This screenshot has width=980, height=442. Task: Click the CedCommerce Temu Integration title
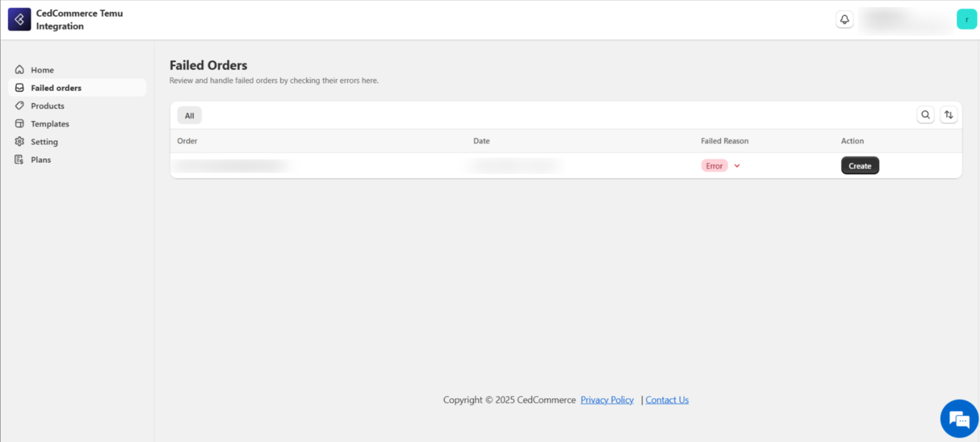pyautogui.click(x=79, y=20)
